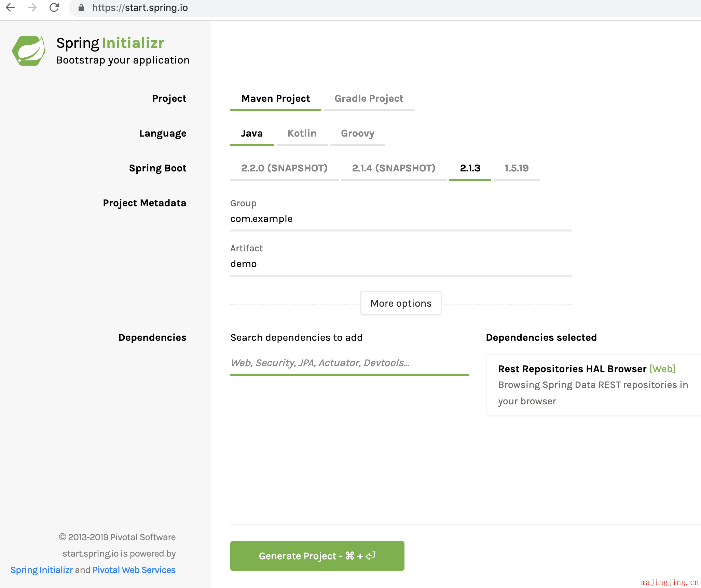Click the Dependencies selected heading

[x=541, y=338]
